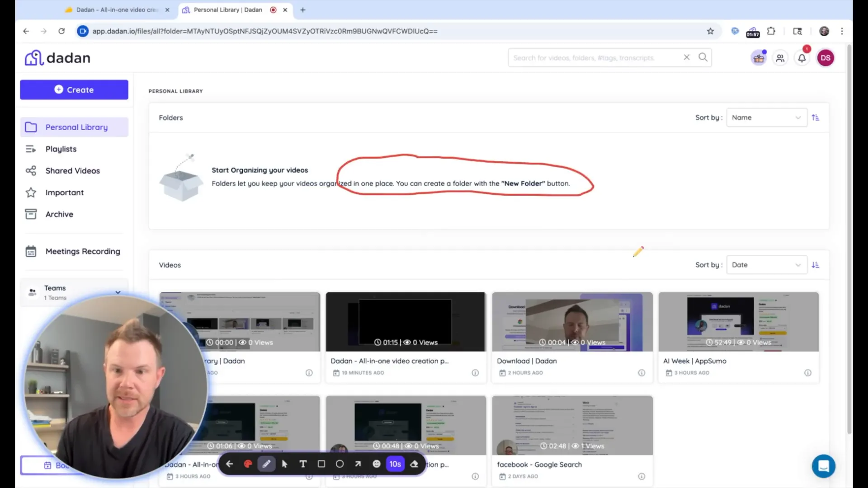Open the Download | Dadan title link

tap(527, 361)
